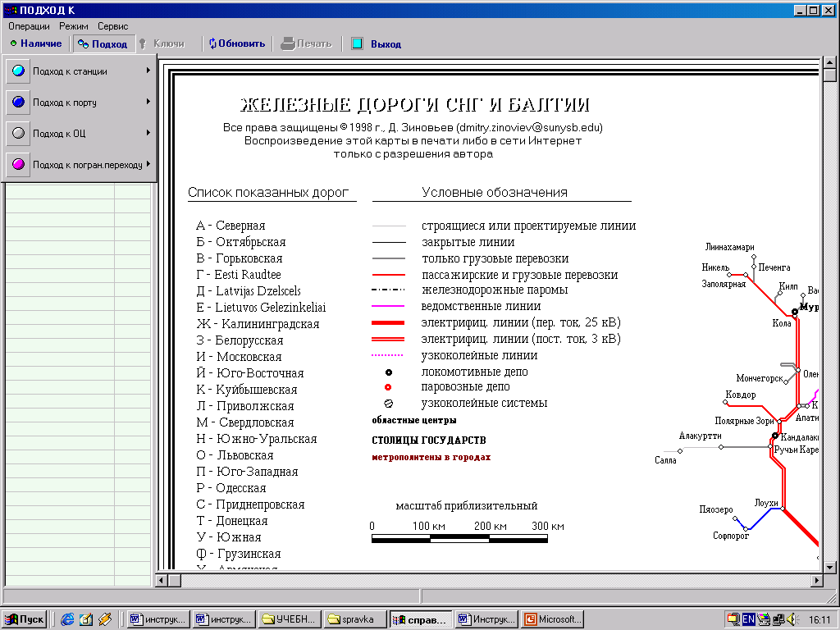Expand the Подход к станции submenu arrow
The height and width of the screenshot is (630, 840).
click(x=148, y=71)
